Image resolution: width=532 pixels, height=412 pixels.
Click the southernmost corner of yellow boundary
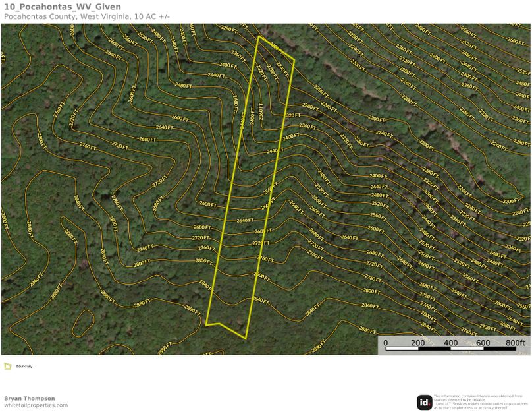pyautogui.click(x=246, y=339)
